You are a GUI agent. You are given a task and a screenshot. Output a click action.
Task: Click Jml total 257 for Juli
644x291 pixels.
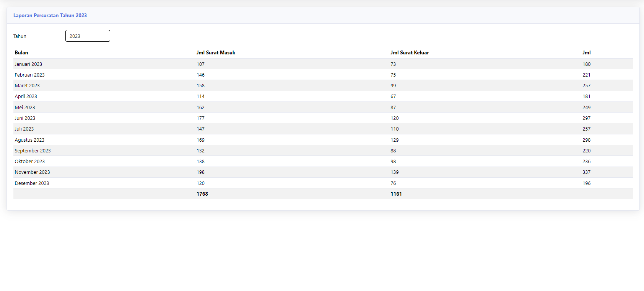(587, 129)
